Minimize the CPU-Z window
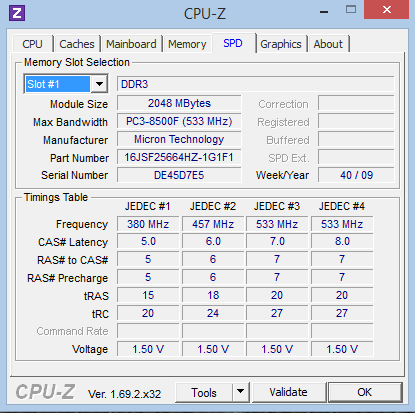 click(324, 12)
